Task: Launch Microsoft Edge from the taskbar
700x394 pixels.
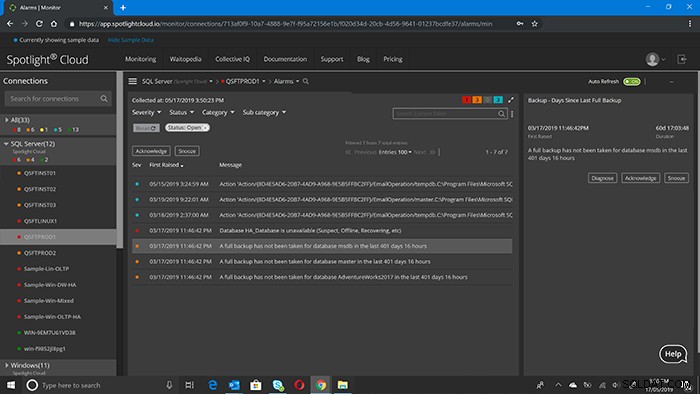Action: click(212, 385)
